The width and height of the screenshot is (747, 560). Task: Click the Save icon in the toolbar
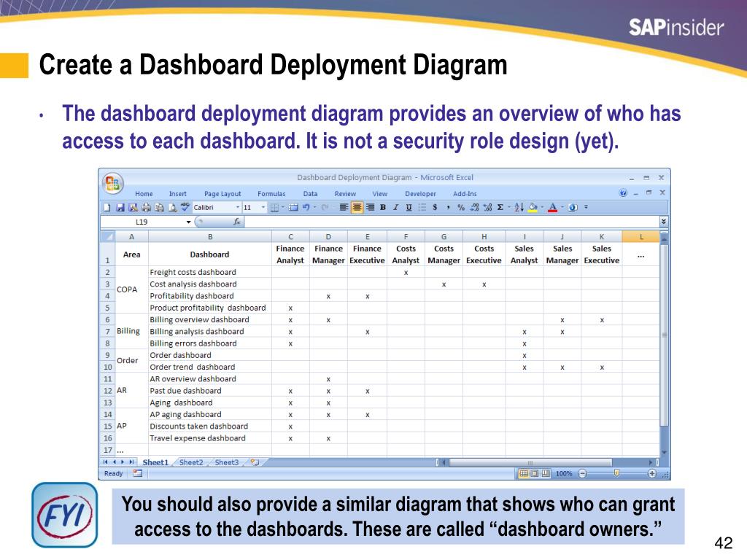(120, 207)
